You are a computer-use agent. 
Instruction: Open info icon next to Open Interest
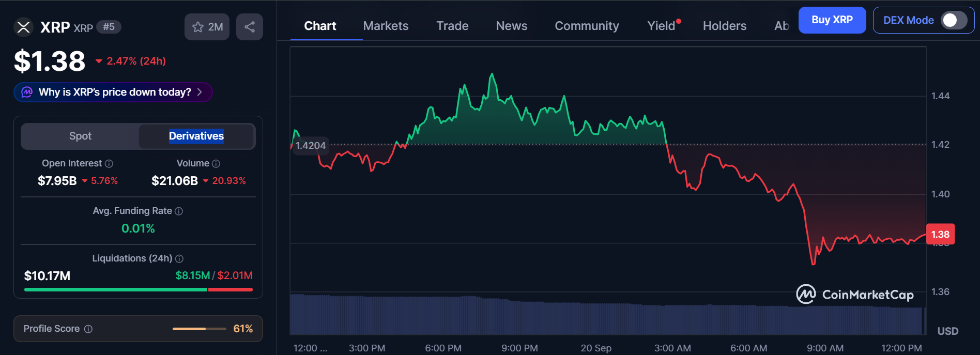[109, 164]
